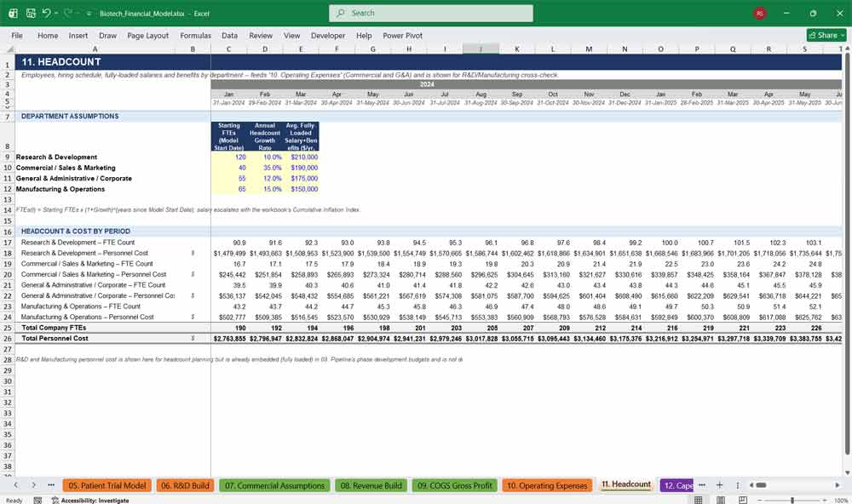
Task: Click the Select All corner triangle
Action: pos(9,49)
